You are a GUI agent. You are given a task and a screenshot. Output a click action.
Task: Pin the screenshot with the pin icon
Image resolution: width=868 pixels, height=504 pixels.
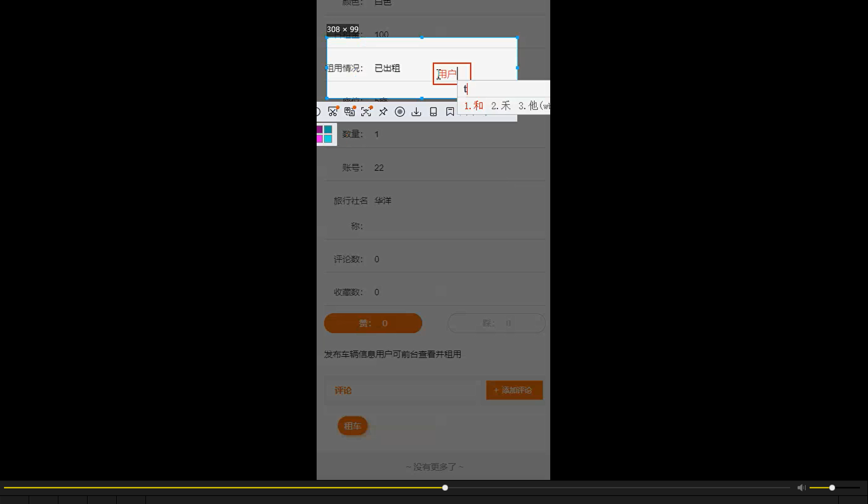point(383,112)
